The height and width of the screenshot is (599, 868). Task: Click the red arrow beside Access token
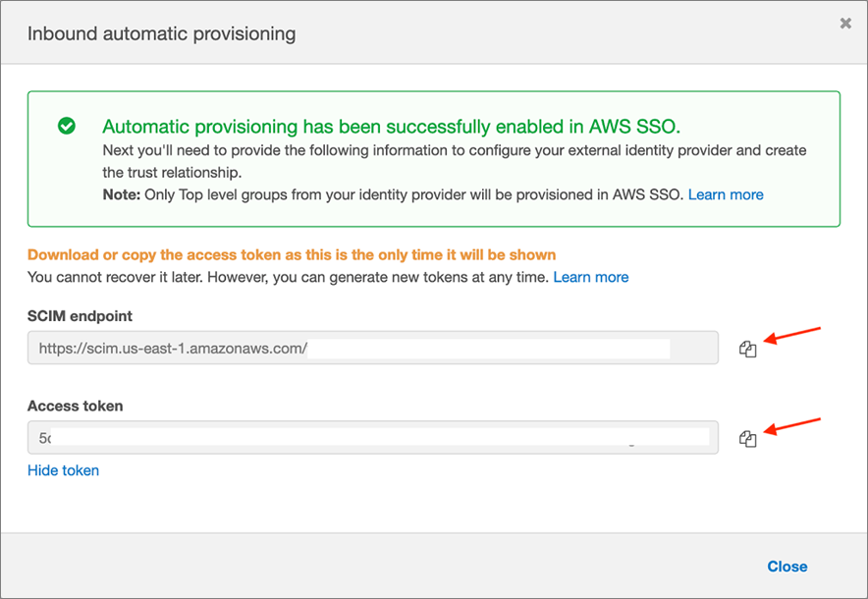[793, 427]
